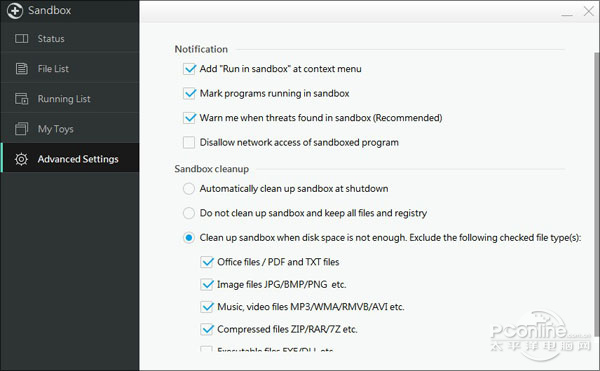Click the Running List icon
The image size is (600, 371).
tap(21, 98)
